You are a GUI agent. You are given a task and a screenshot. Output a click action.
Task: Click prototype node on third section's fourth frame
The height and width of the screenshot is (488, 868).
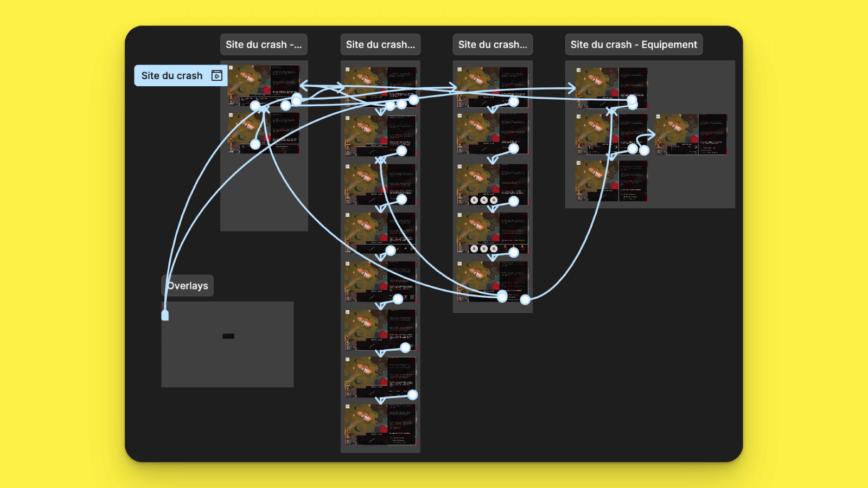click(514, 252)
